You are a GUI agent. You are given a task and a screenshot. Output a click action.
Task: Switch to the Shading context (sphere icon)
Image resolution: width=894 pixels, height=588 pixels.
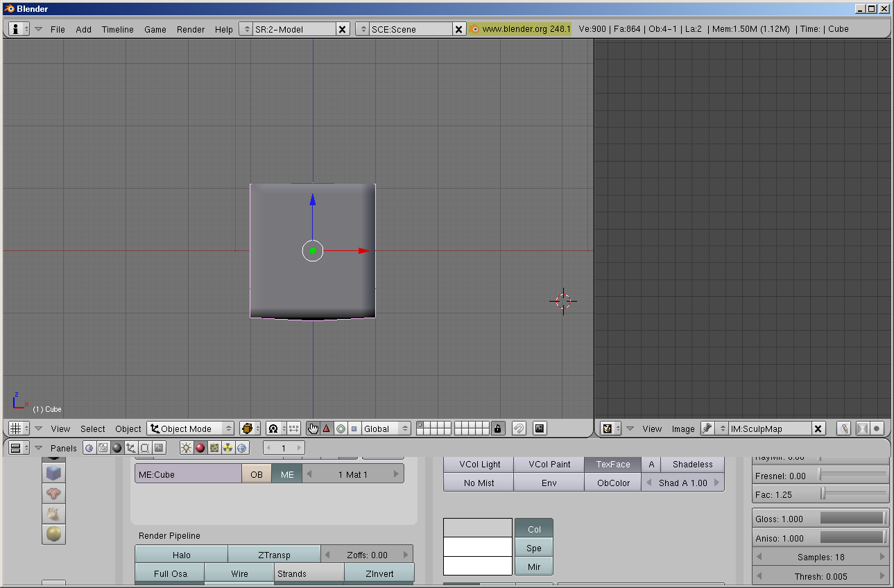coord(117,448)
